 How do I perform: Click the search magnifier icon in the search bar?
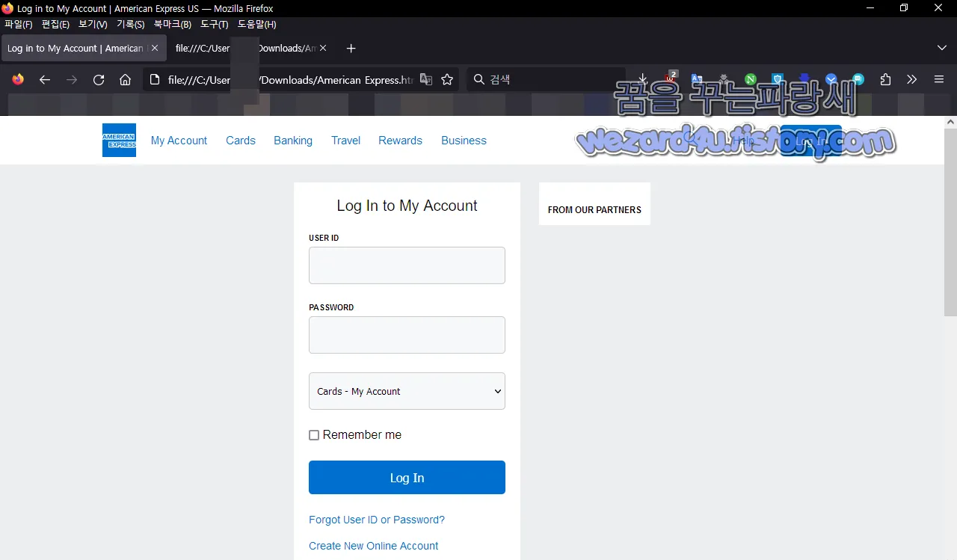point(479,79)
